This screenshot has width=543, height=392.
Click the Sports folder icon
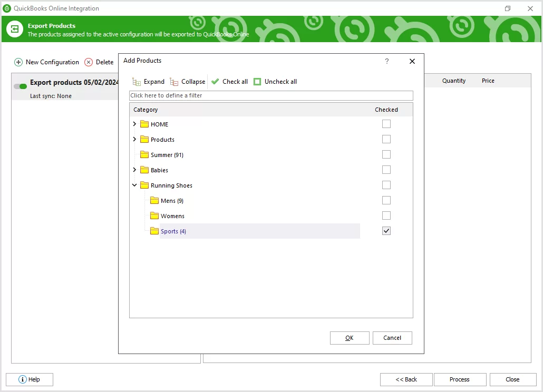click(154, 231)
